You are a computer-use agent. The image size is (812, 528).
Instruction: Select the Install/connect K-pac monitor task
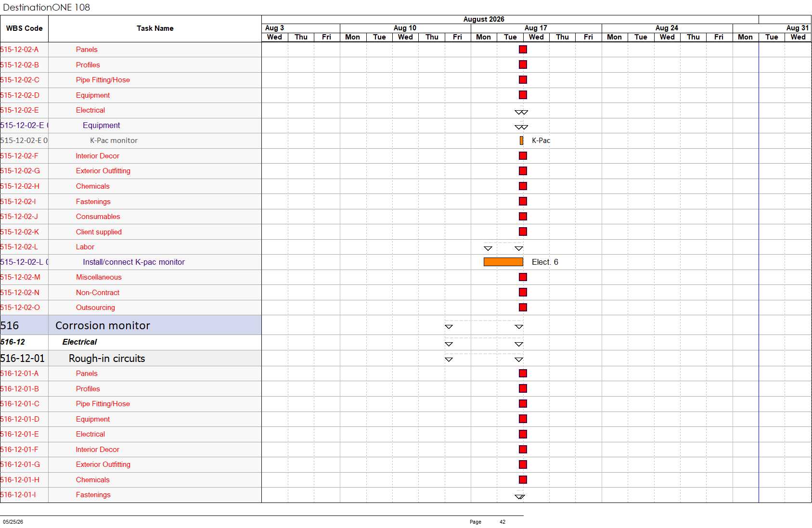tap(134, 262)
